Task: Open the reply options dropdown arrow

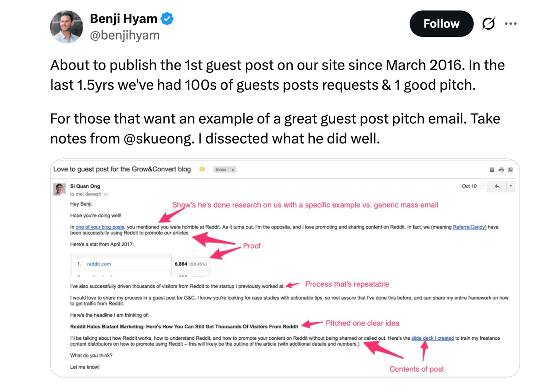Action: tap(511, 187)
